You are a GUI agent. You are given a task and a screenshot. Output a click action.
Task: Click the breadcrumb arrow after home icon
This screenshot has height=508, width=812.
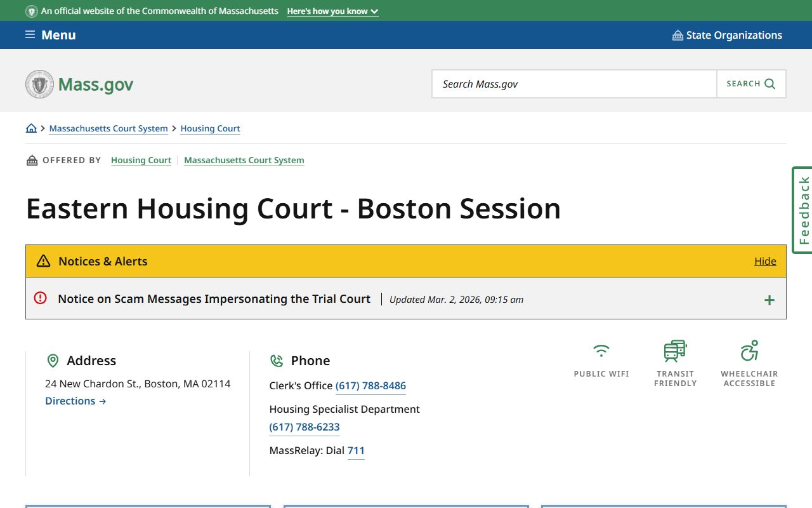(x=43, y=128)
